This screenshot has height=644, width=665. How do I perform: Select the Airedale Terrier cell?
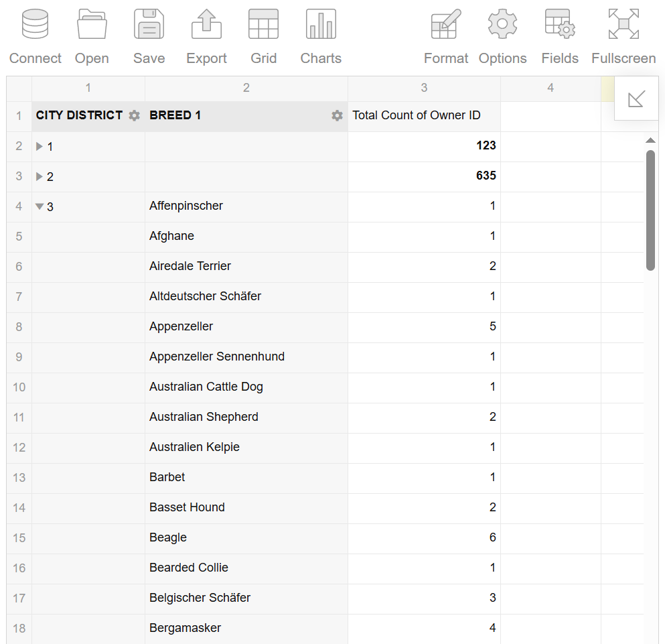(x=246, y=267)
